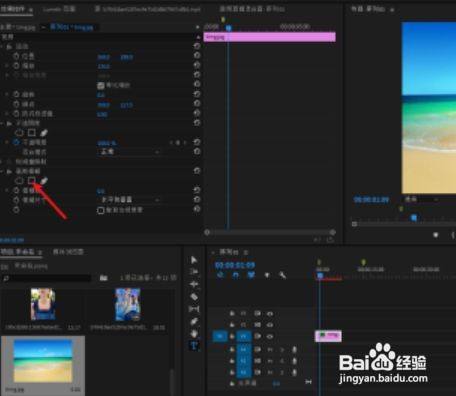
Task: Reset the Opacity value parameter
Action: point(197,142)
